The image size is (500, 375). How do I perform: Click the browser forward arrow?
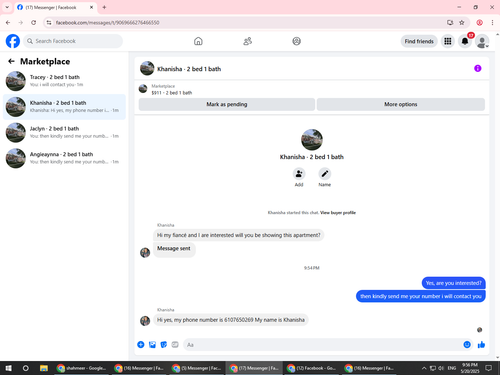[x=21, y=22]
